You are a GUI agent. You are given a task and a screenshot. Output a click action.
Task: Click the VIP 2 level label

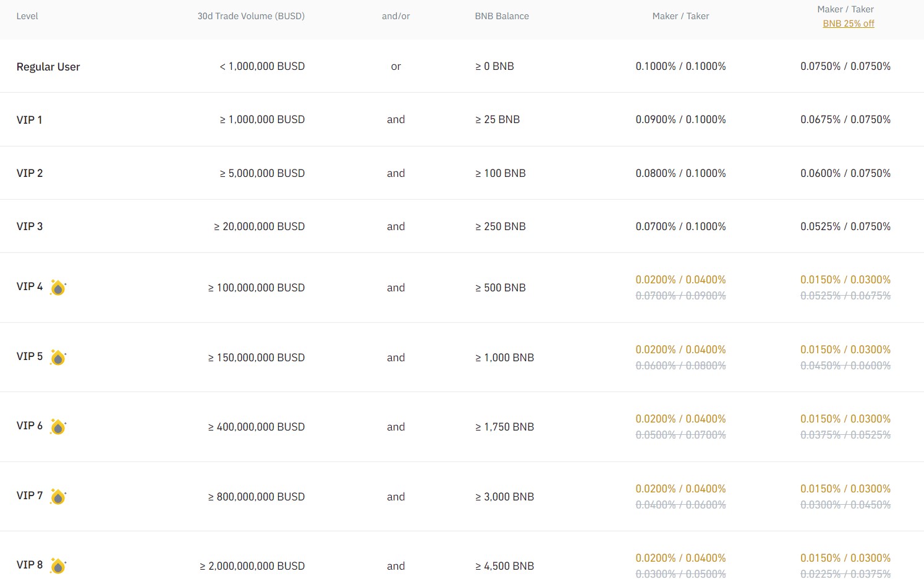(x=30, y=173)
